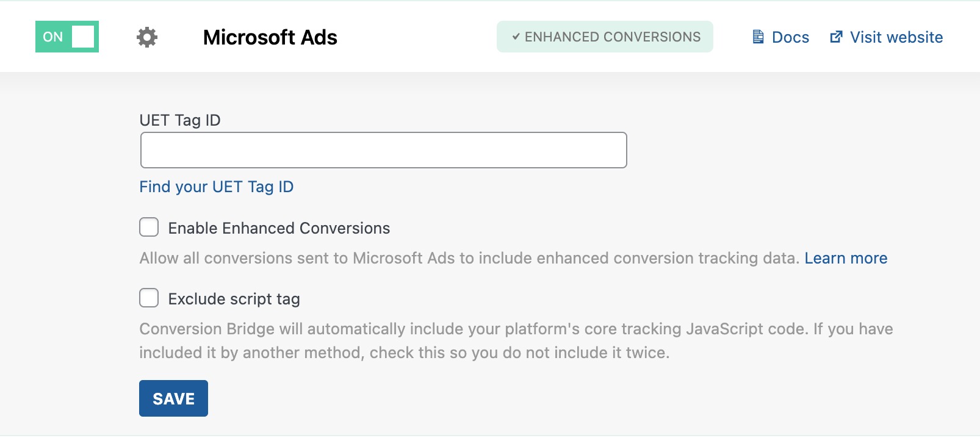
Task: Click the ON text on the green toggle
Action: click(x=52, y=37)
